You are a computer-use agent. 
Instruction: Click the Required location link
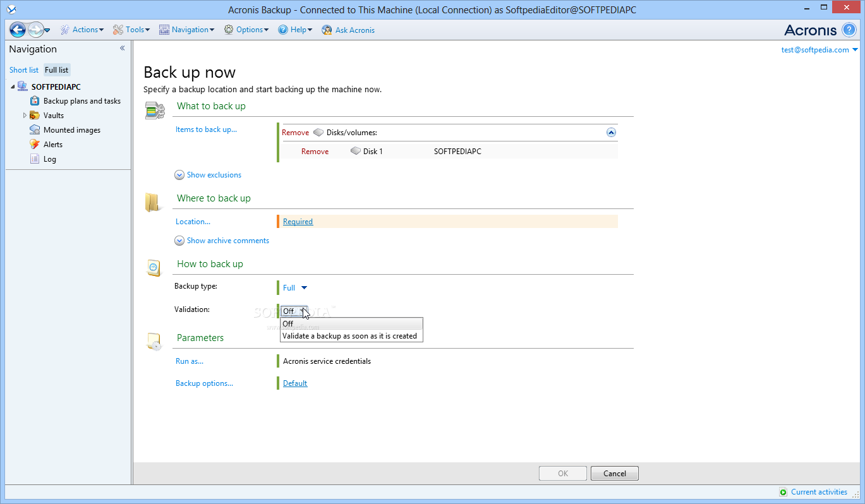coord(298,222)
